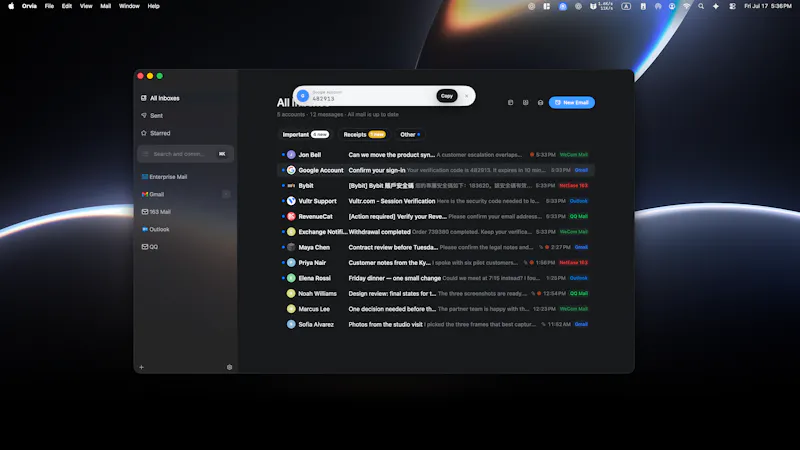Open the Orvia app menu
Viewport: 800px width, 450px height.
[x=29, y=6]
